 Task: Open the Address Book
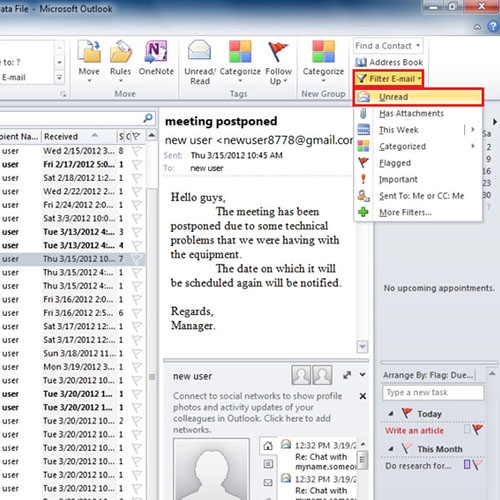pyautogui.click(x=389, y=62)
